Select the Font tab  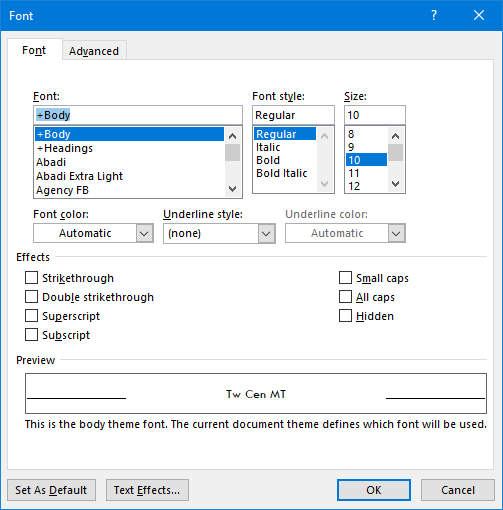click(x=34, y=50)
